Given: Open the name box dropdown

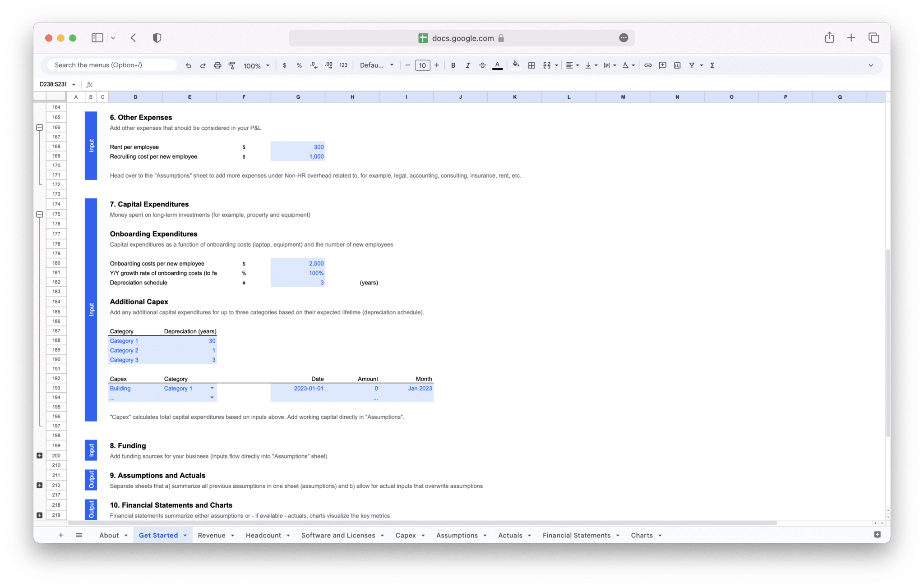Looking at the screenshot, I should [74, 84].
